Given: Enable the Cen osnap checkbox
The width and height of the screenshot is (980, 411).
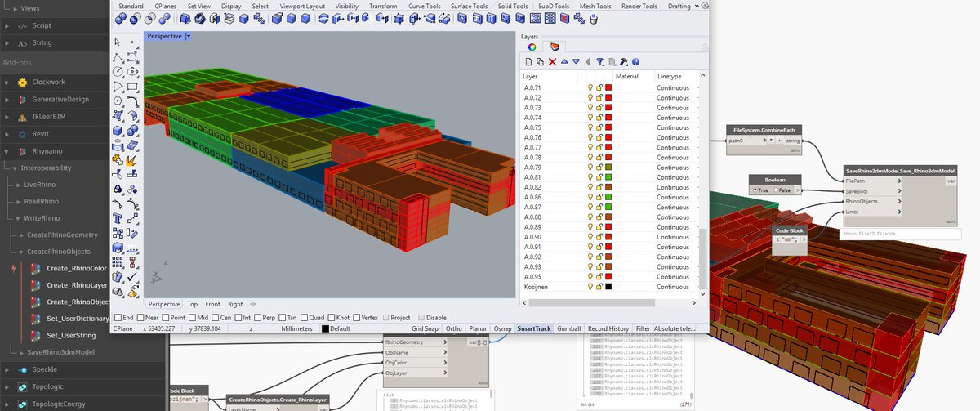Looking at the screenshot, I should 215,317.
